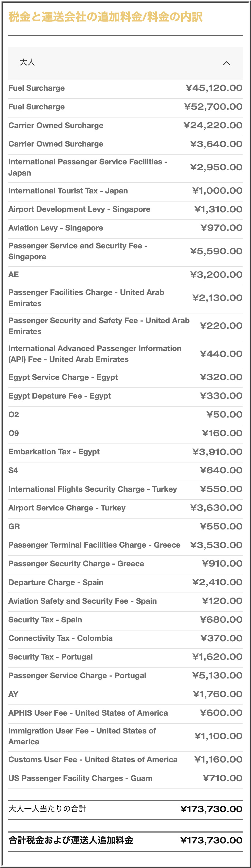
Task: Click Connectivity Tax - Colombia label
Action: tap(60, 638)
